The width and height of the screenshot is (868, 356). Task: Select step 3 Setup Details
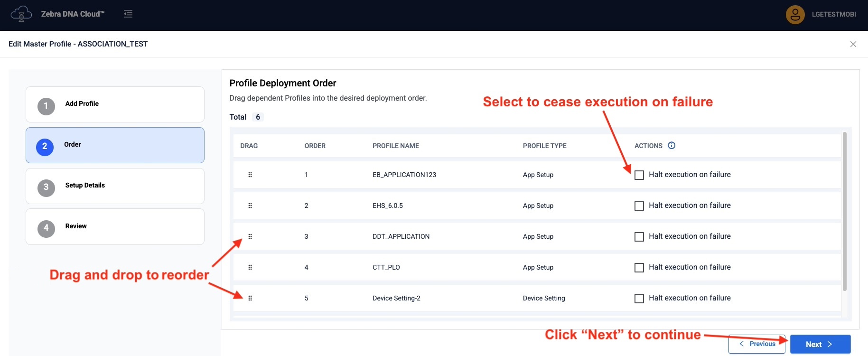pyautogui.click(x=115, y=186)
